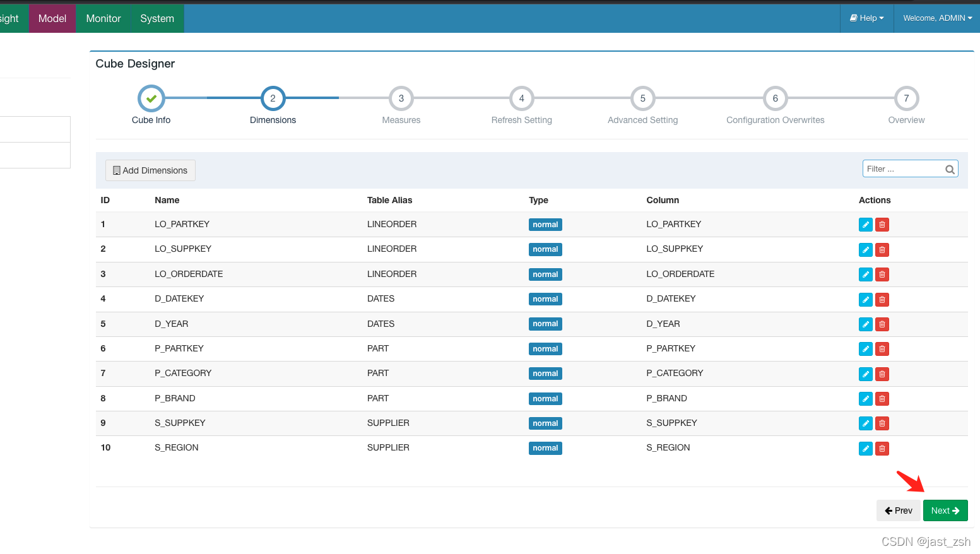The image size is (980, 554).
Task: Select step 2 Dimensions circle
Action: coord(273,98)
